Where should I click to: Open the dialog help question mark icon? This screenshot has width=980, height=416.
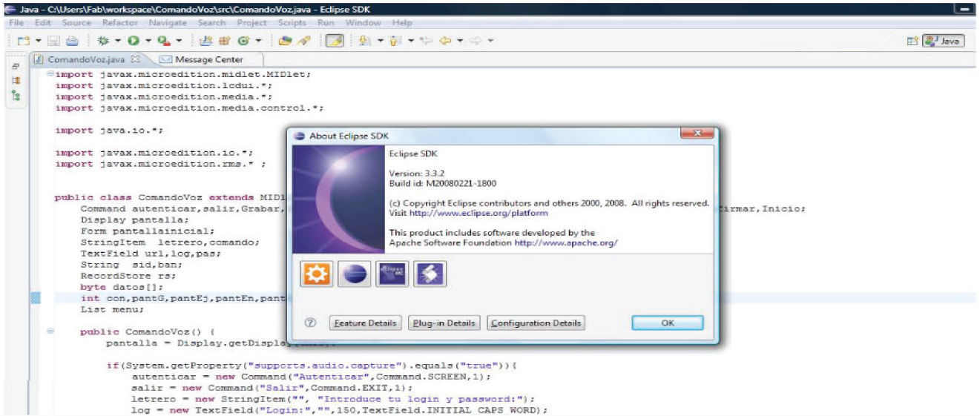pos(311,323)
